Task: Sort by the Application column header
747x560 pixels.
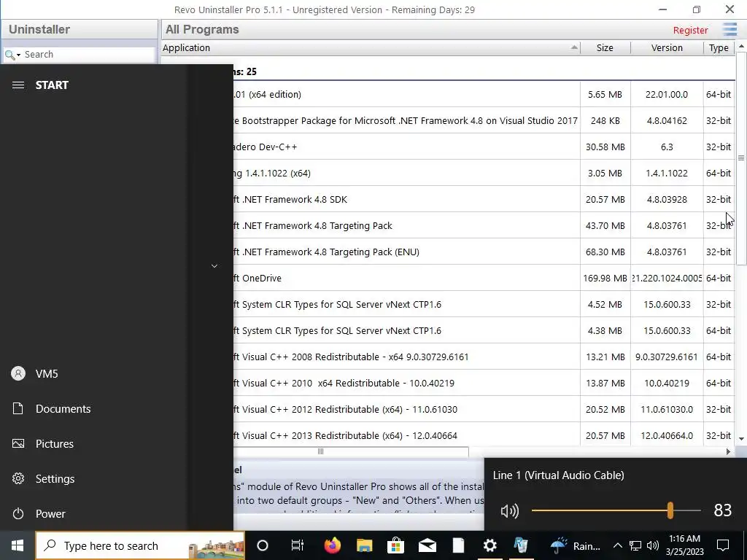Action: pyautogui.click(x=370, y=47)
